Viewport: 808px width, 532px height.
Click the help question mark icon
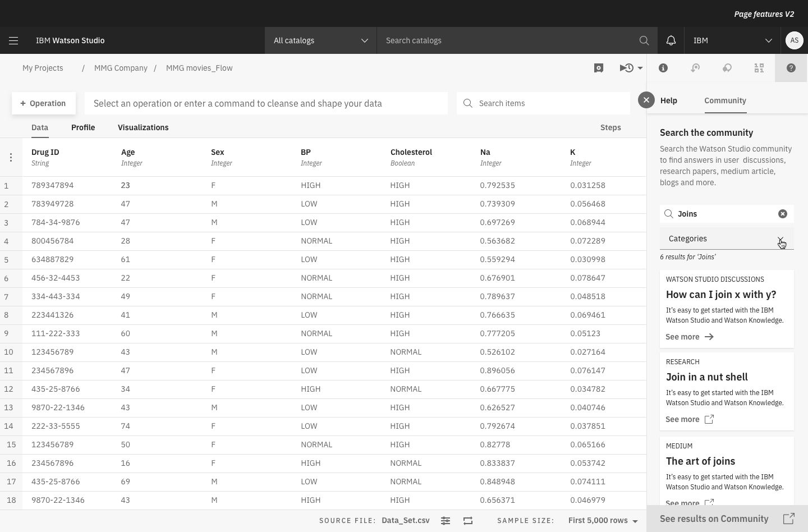pyautogui.click(x=791, y=68)
